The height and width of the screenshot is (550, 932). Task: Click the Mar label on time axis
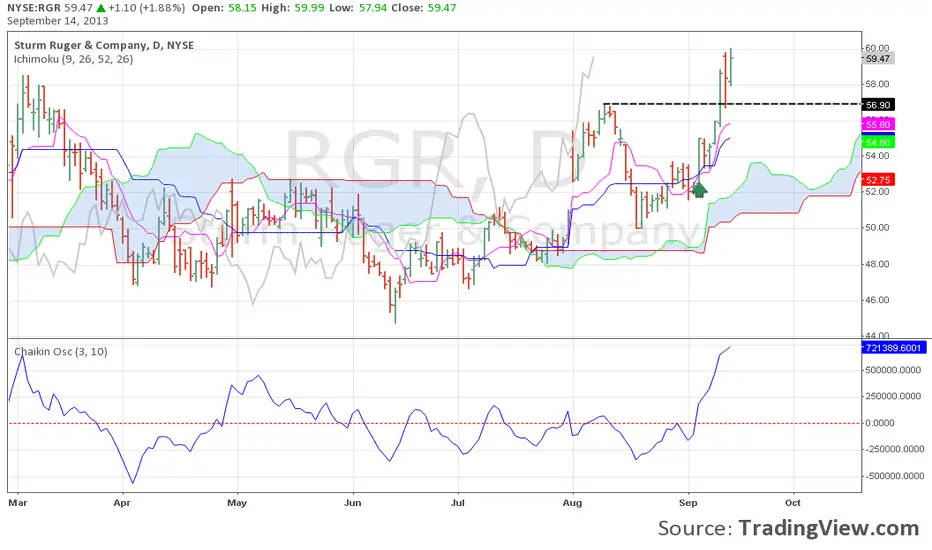tap(18, 502)
